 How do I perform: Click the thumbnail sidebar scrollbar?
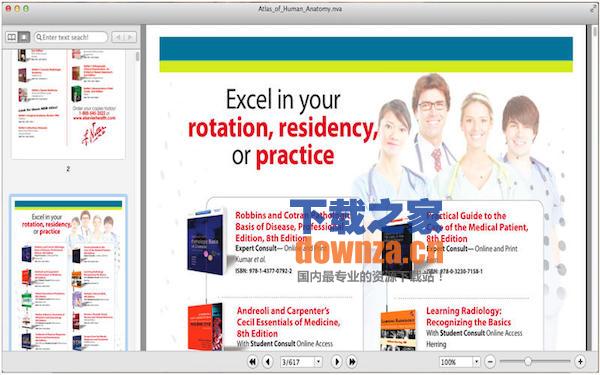137,199
